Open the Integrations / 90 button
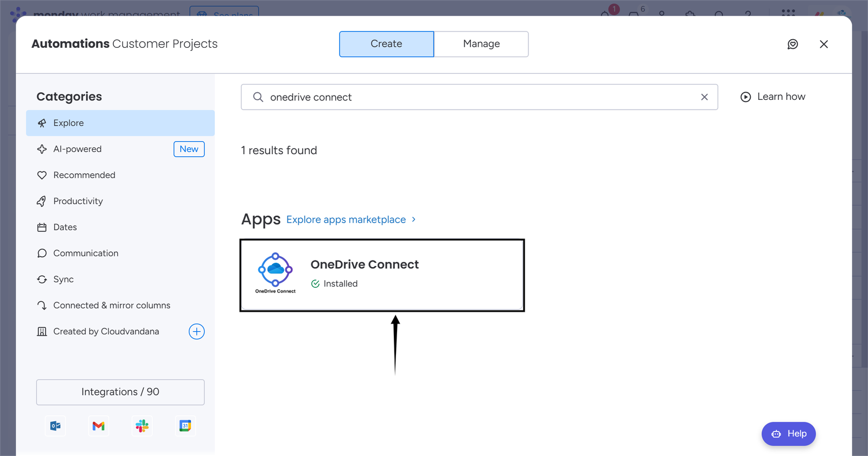Viewport: 868px width, 456px height. 120,392
